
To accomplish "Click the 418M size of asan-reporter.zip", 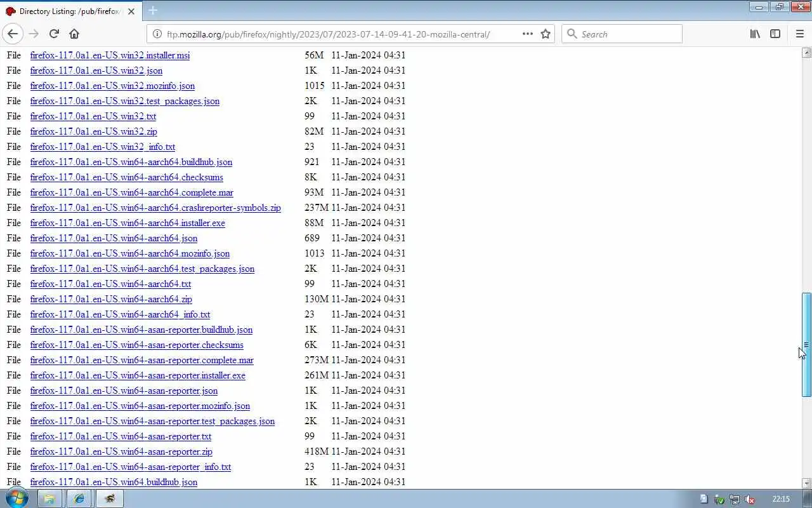I will coord(317,451).
